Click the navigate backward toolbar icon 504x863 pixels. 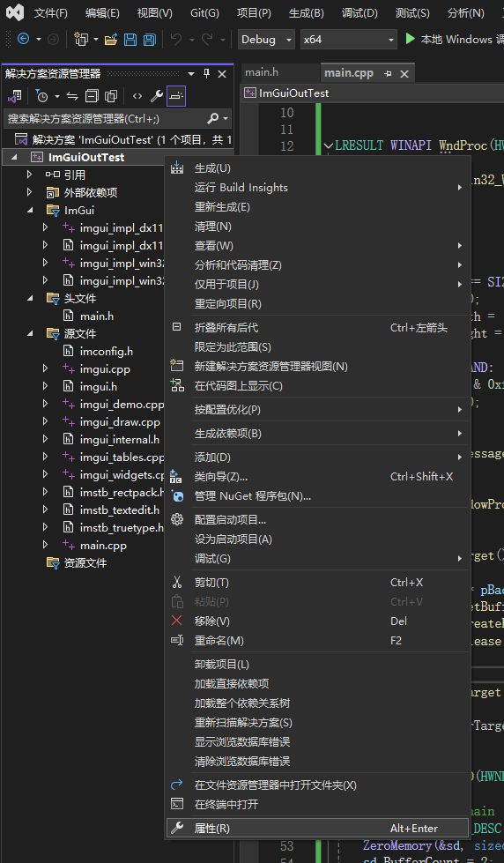point(23,39)
